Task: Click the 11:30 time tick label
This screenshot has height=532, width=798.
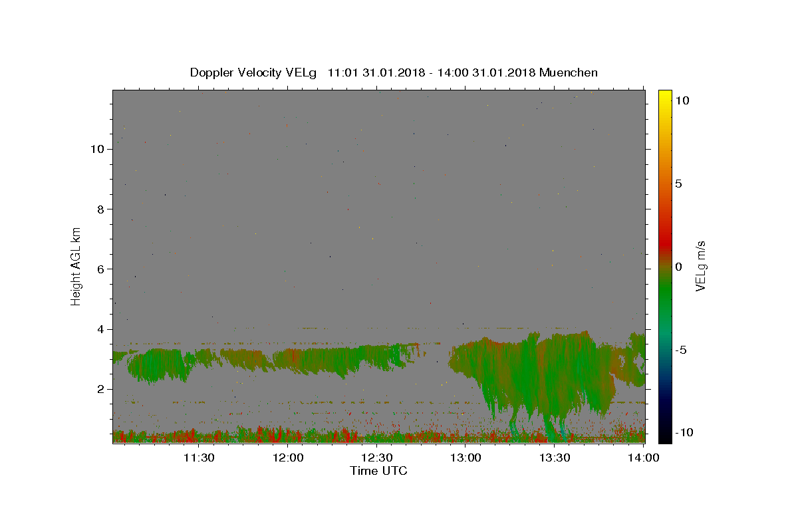Action: tap(198, 458)
